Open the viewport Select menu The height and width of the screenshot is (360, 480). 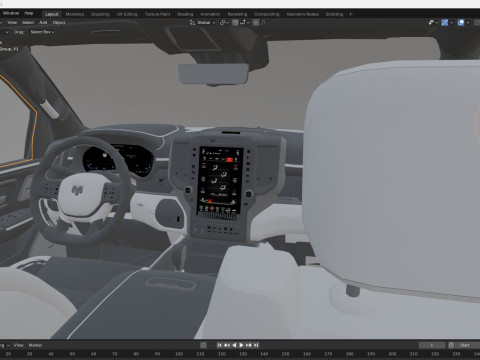pyautogui.click(x=28, y=22)
